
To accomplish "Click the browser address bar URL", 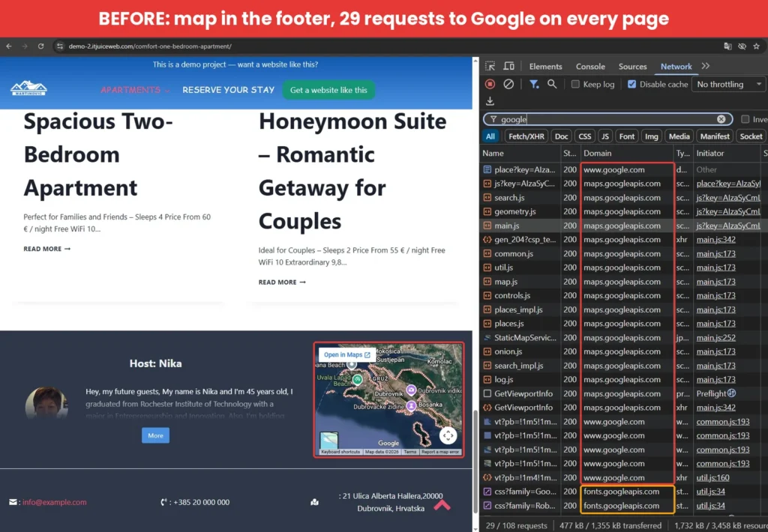I will click(150, 46).
